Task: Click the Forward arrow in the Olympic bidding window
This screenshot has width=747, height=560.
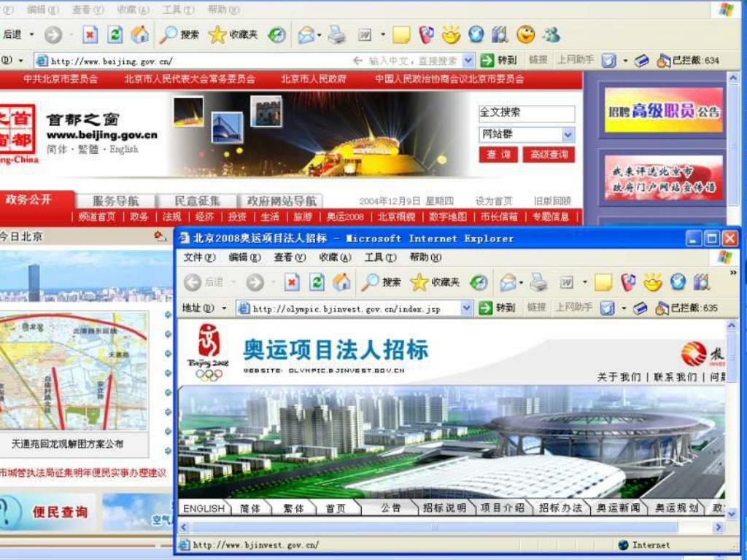Action: (255, 283)
